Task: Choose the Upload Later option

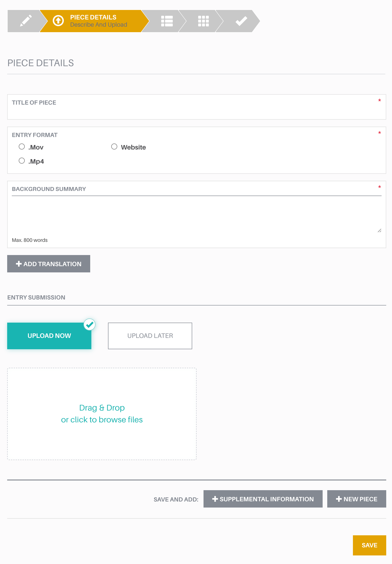Action: [150, 336]
